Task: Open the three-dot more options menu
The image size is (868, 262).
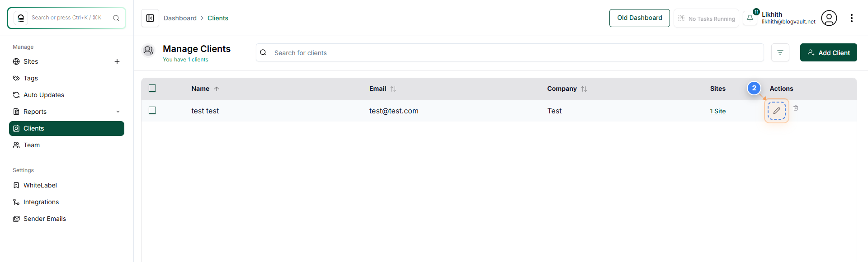Action: pyautogui.click(x=852, y=18)
